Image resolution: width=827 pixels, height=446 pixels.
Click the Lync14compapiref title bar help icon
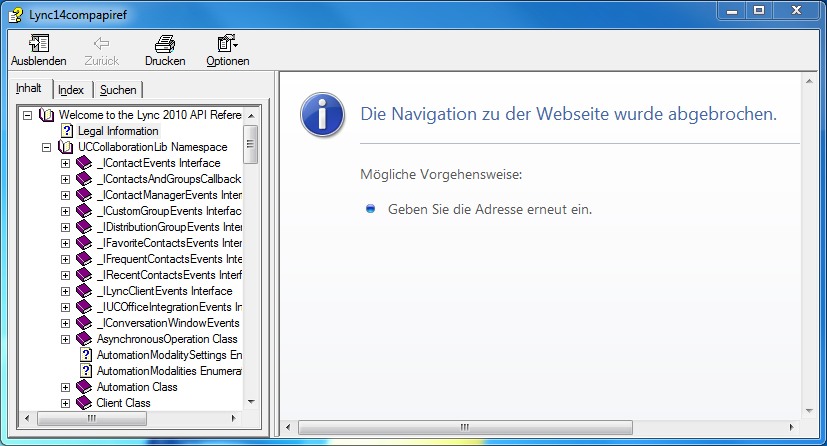[16, 15]
